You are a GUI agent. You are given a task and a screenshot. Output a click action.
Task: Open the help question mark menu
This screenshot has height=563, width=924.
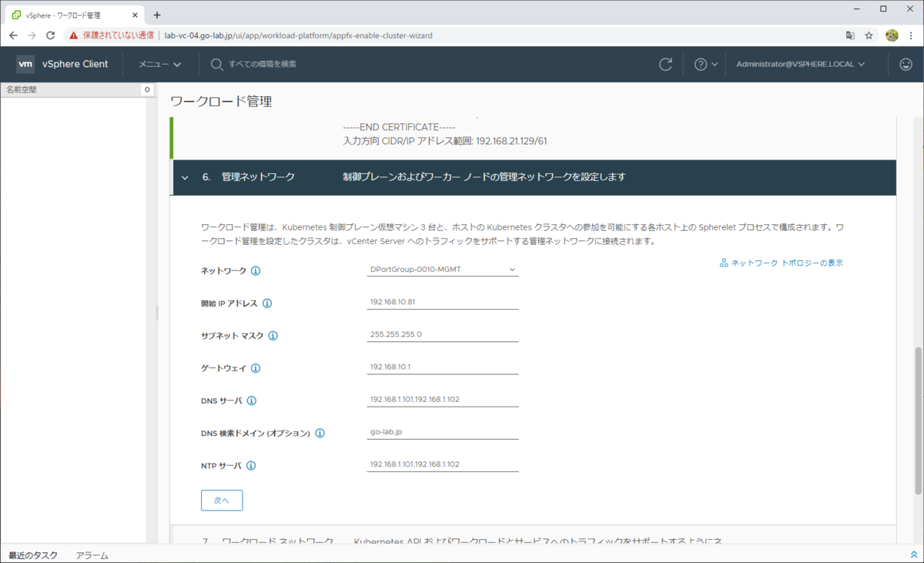coord(706,65)
